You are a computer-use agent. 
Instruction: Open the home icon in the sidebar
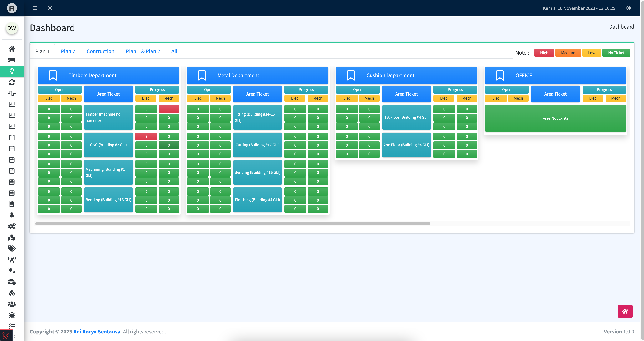click(x=12, y=49)
